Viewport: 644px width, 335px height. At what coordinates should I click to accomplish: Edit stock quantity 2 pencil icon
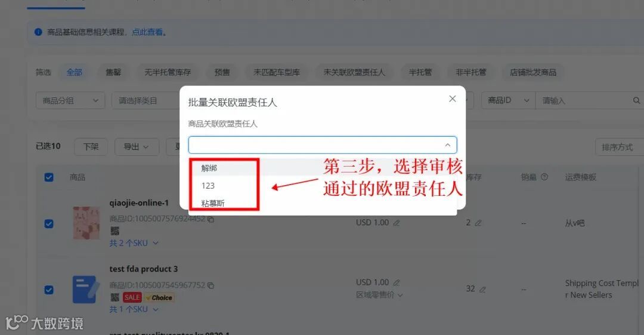(x=478, y=223)
